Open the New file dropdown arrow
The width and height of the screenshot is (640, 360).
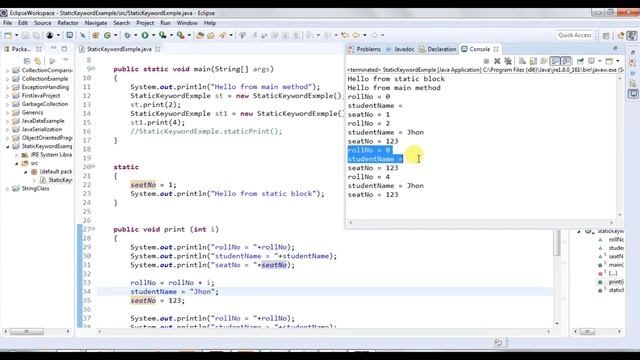[16, 35]
